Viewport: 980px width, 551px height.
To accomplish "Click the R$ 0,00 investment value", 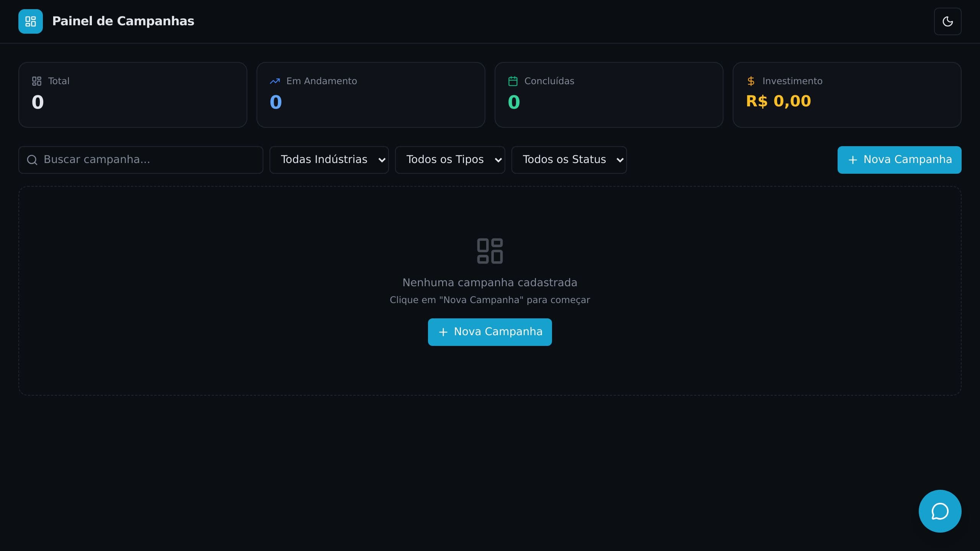I will [778, 101].
